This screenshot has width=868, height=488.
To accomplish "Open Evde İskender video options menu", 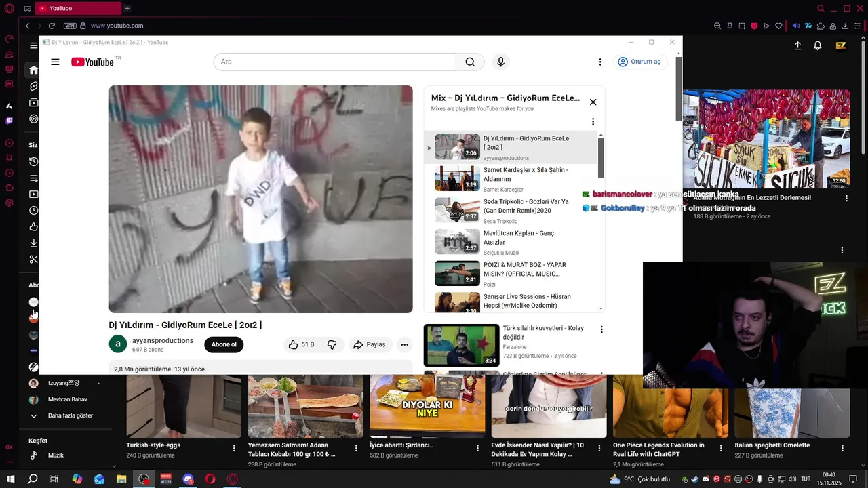I will 599,448.
